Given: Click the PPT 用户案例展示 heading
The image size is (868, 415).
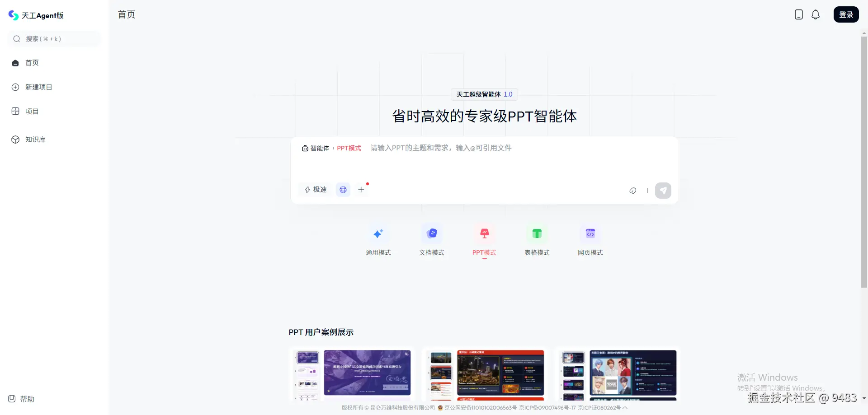Looking at the screenshot, I should tap(321, 332).
